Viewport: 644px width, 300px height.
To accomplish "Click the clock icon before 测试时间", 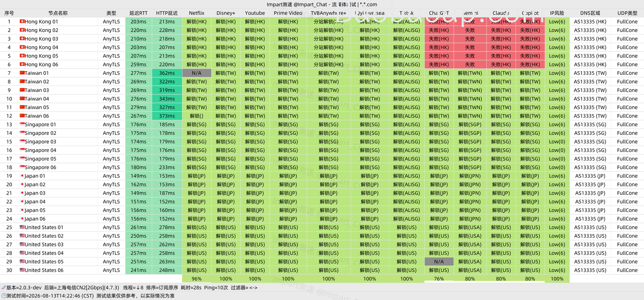I will coord(4,296).
